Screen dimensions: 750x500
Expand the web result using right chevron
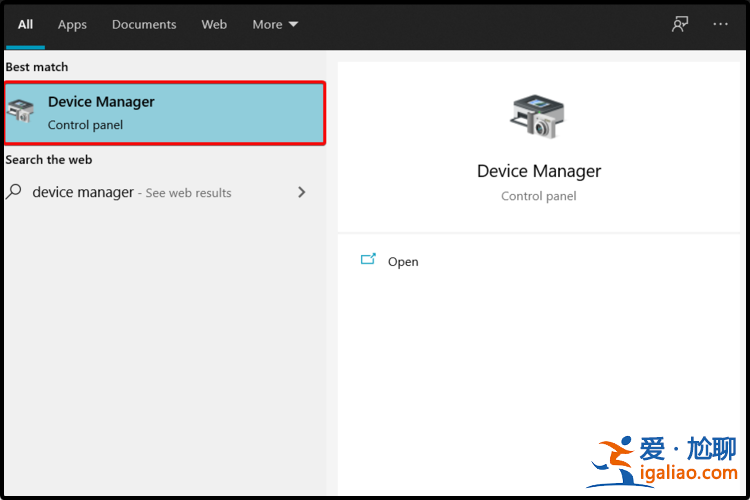(301, 192)
